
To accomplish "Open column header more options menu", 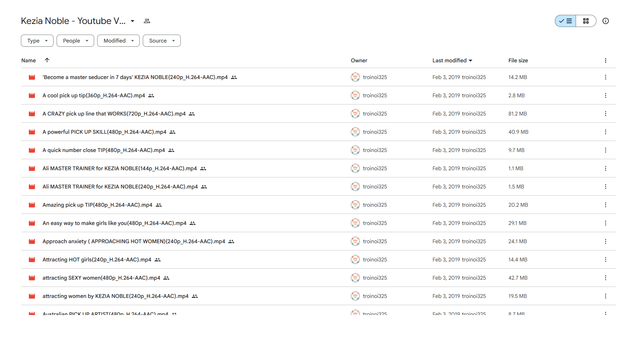I will click(606, 60).
